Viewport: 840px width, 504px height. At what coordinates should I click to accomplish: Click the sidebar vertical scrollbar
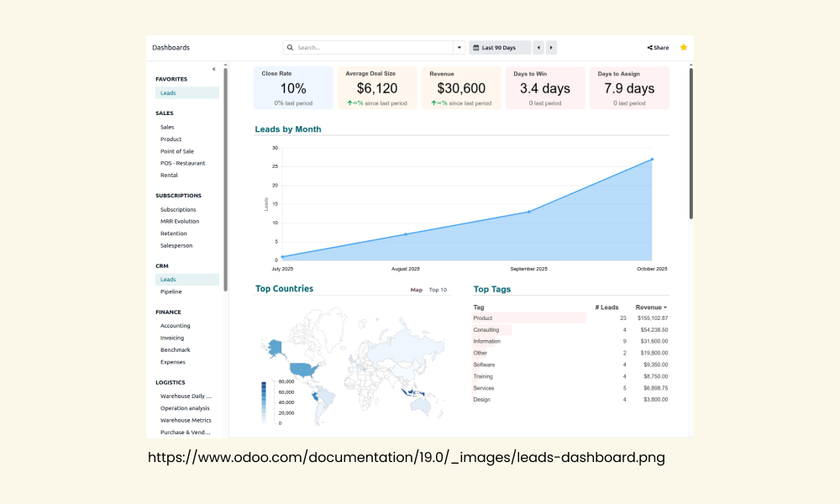(x=225, y=180)
